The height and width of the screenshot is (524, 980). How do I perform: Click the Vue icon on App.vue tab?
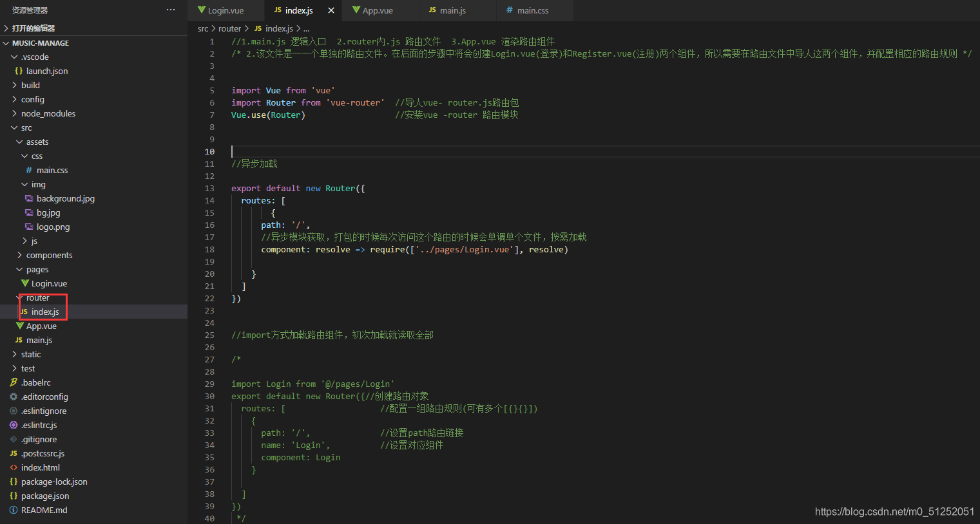(x=356, y=10)
